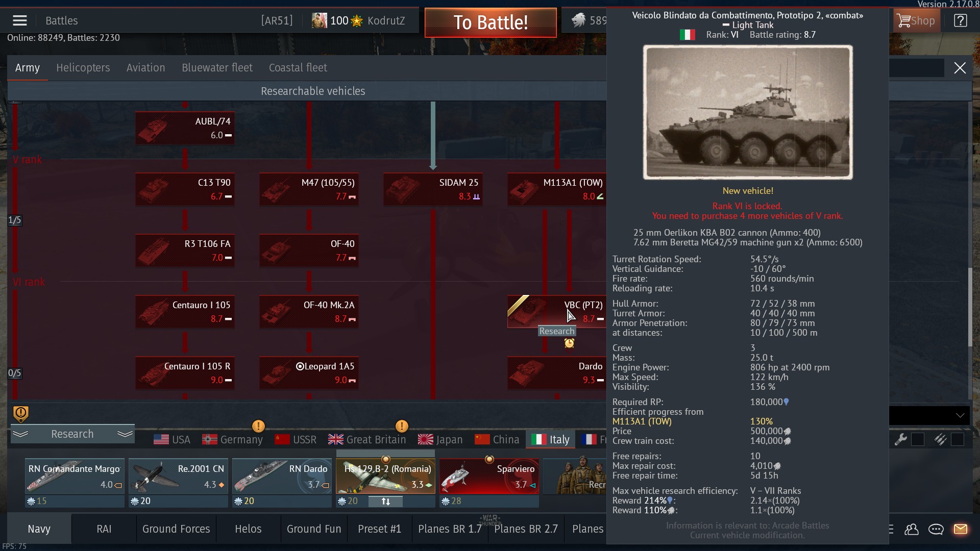Switch to the Coastal fleet tab
The height and width of the screenshot is (551, 980).
click(x=298, y=68)
